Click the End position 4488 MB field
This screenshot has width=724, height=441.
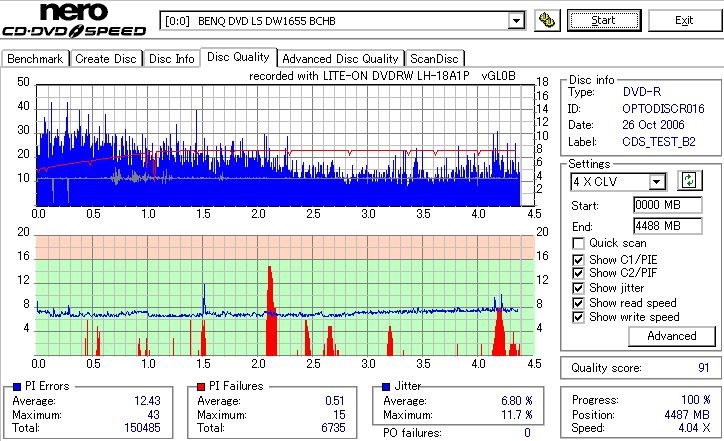coord(668,226)
